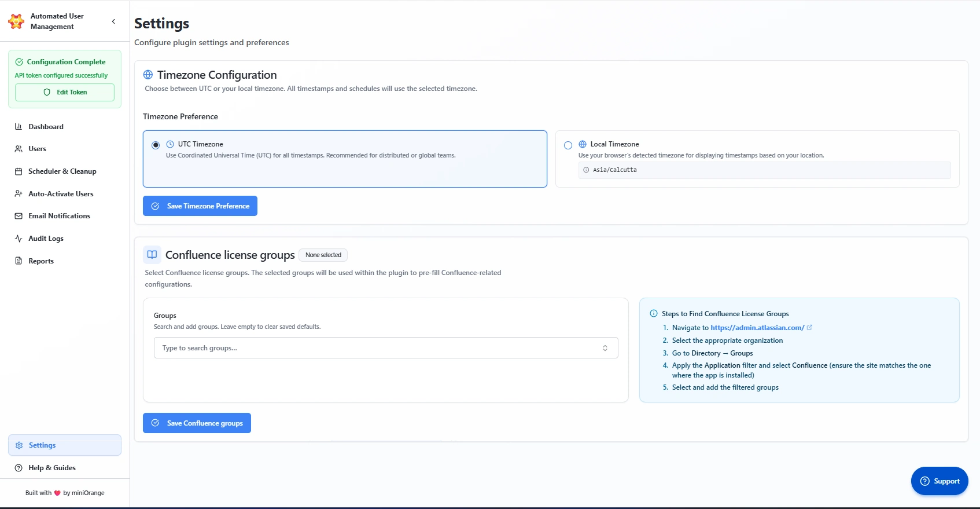The width and height of the screenshot is (980, 509).
Task: Click the Asia/Calcutta timezone text
Action: [x=615, y=170]
